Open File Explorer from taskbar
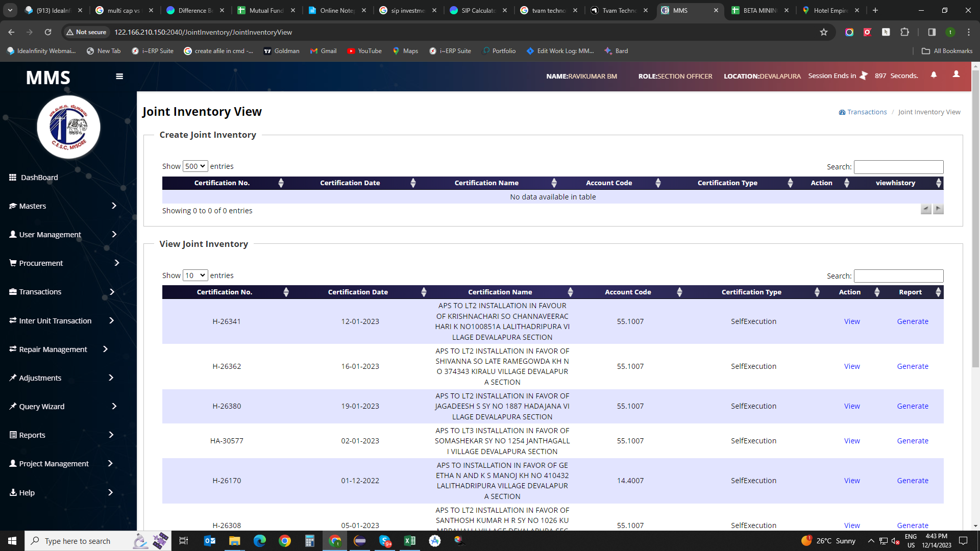The width and height of the screenshot is (980, 551). (234, 541)
